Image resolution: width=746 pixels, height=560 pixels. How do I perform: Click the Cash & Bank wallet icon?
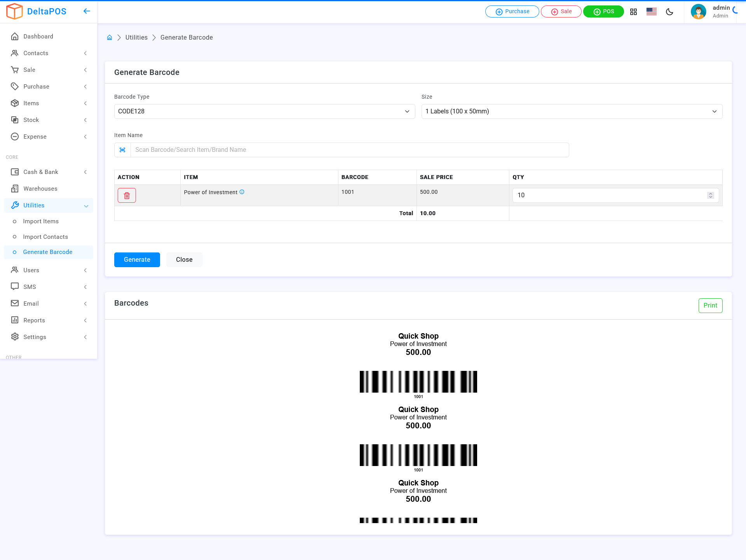click(x=15, y=172)
